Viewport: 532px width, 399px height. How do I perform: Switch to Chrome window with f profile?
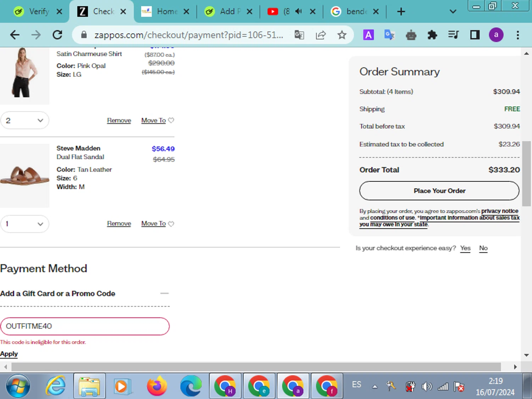pos(327,386)
